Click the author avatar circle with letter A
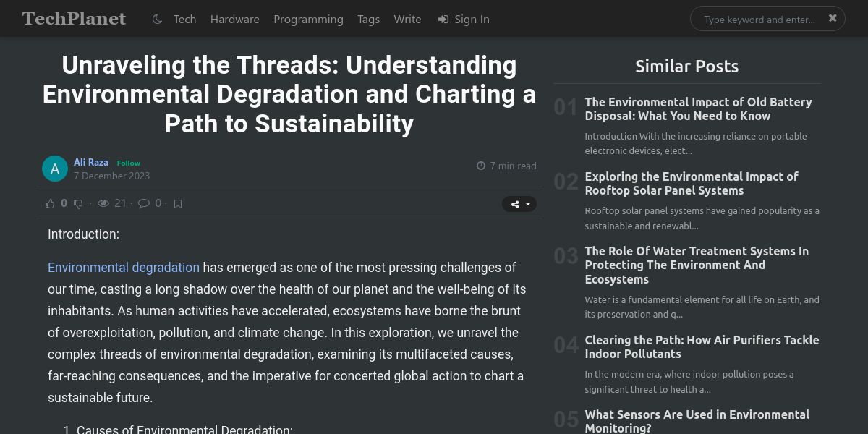Viewport: 868px width, 434px height. (55, 169)
